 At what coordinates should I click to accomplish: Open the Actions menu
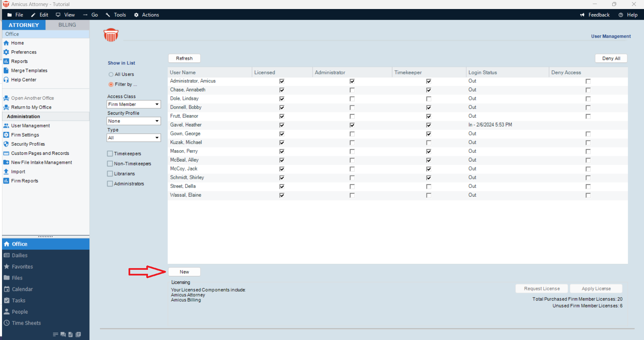click(x=147, y=15)
